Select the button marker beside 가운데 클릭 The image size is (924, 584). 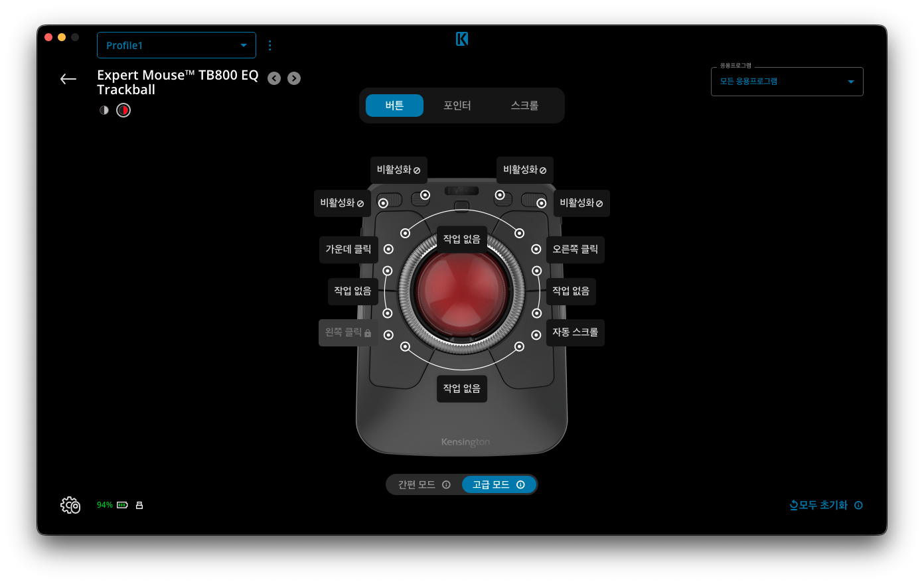tap(388, 249)
